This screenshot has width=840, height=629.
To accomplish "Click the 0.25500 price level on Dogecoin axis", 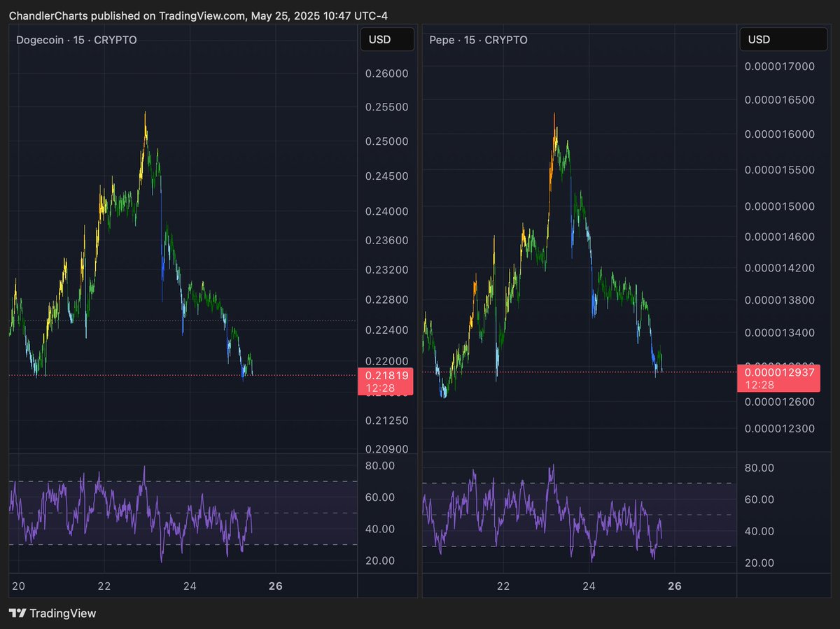I will point(386,107).
